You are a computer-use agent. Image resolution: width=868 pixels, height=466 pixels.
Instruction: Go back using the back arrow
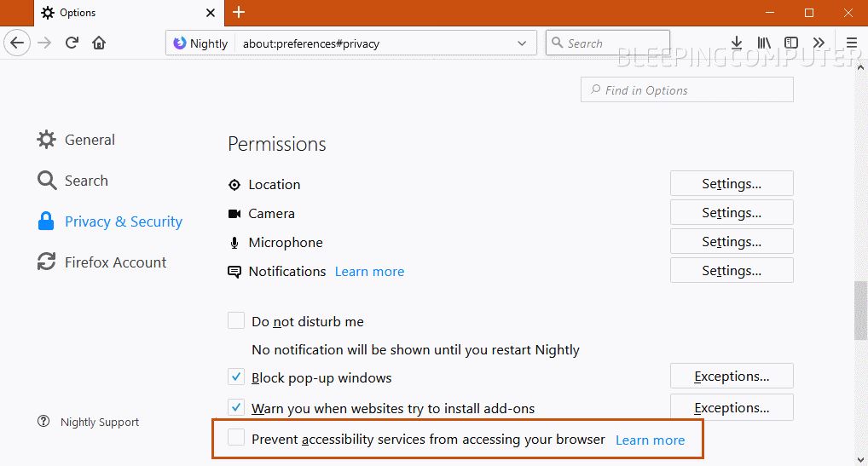point(17,43)
